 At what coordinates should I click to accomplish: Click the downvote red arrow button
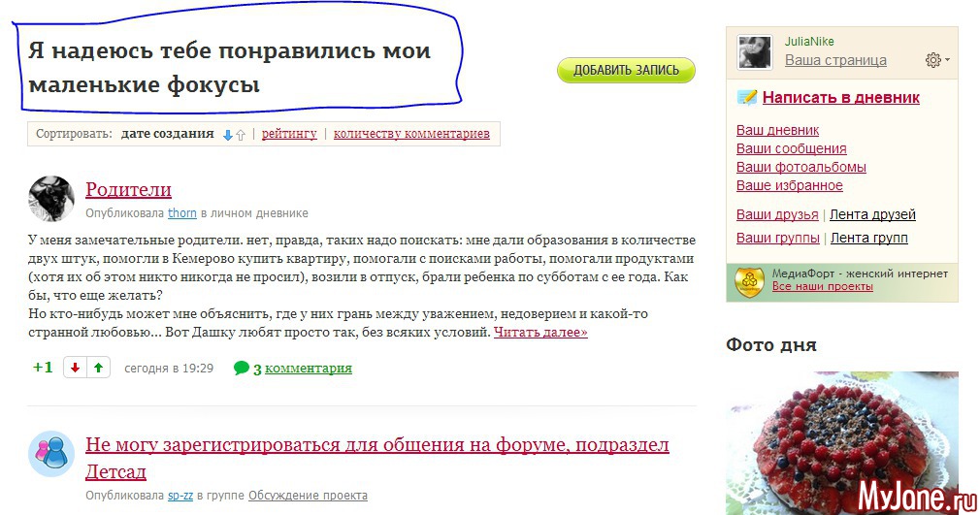(x=75, y=368)
